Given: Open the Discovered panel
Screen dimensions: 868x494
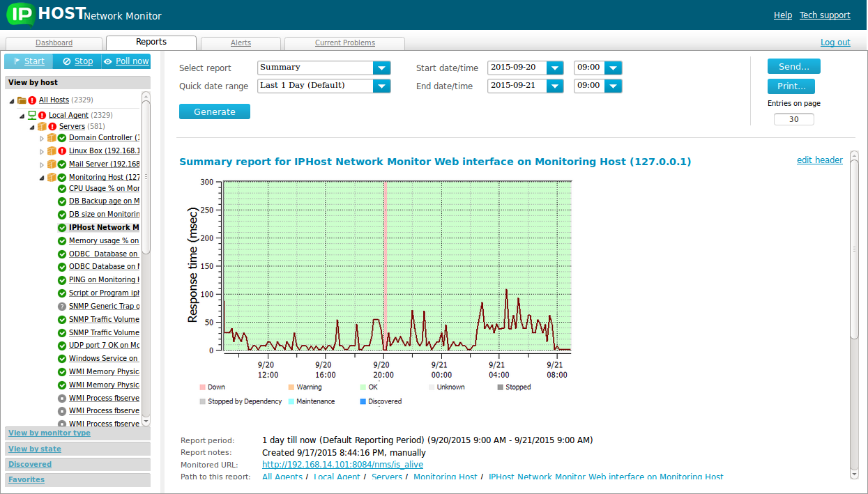Looking at the screenshot, I should (x=77, y=464).
